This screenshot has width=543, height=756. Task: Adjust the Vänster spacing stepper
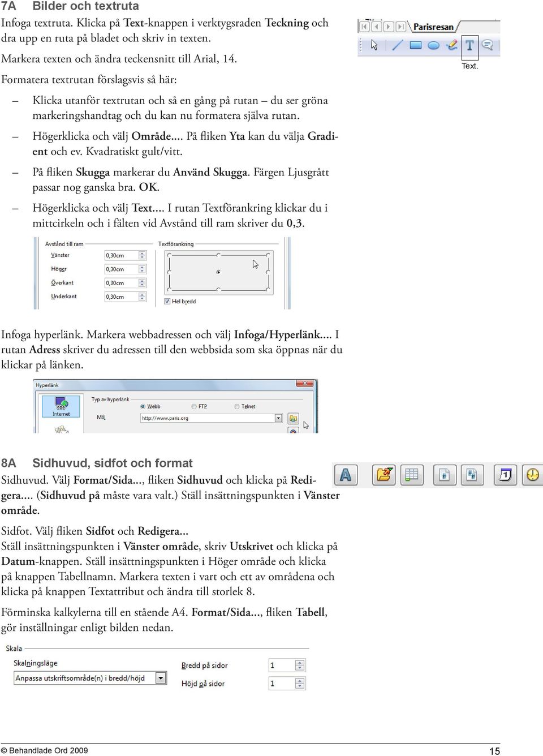tap(143, 255)
